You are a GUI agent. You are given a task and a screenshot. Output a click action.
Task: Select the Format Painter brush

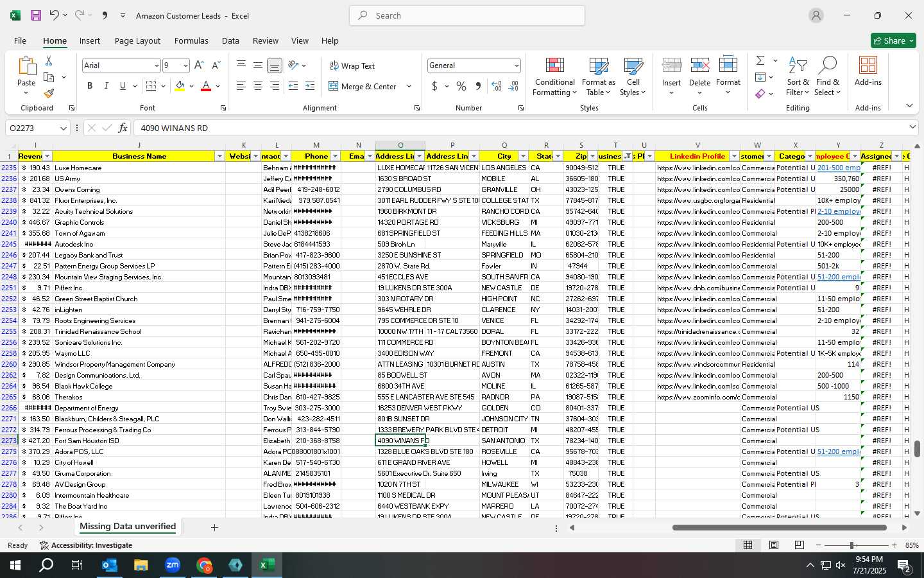[49, 94]
